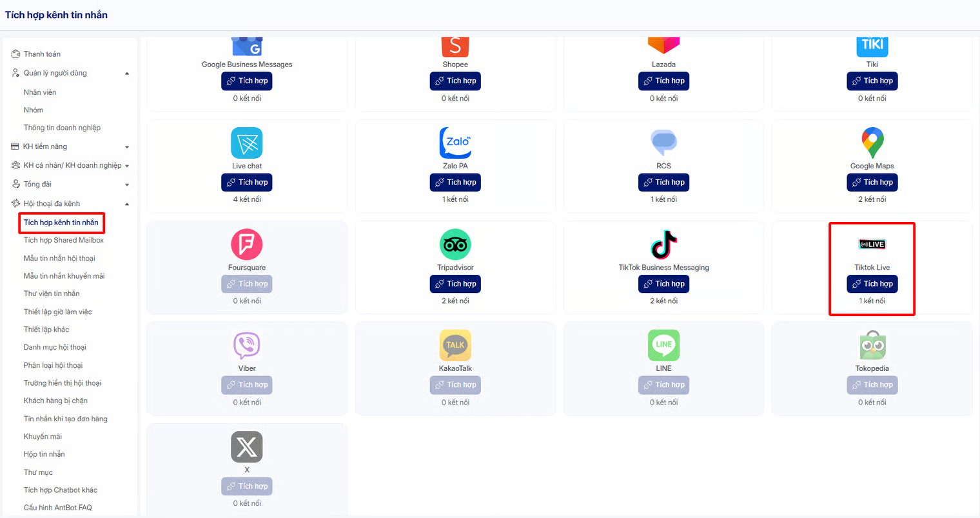Image resolution: width=980 pixels, height=518 pixels.
Task: Expand the Tổng đài menu
Action: [127, 184]
